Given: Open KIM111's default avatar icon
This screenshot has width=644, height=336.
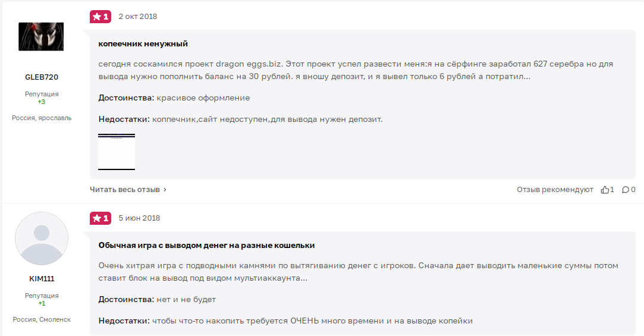Looking at the screenshot, I should click(42, 238).
